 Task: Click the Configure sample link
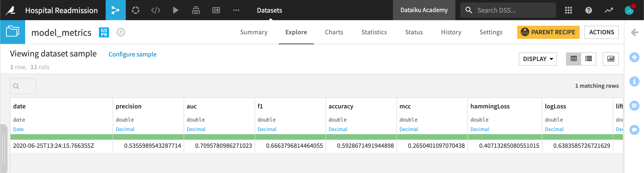(132, 54)
